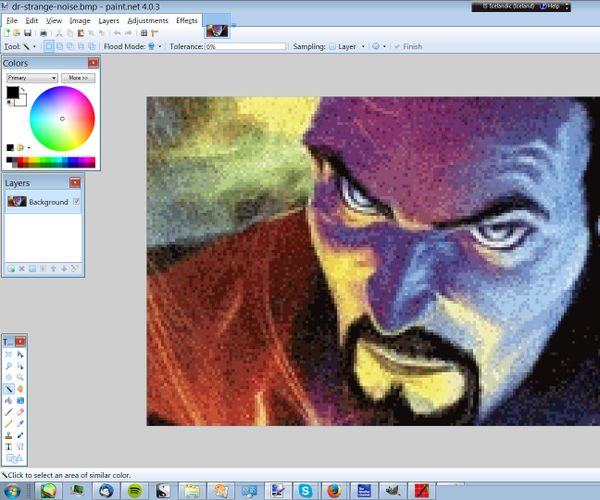The height and width of the screenshot is (500, 600).
Task: Select the Move Selected Pixels tool
Action: [20, 354]
